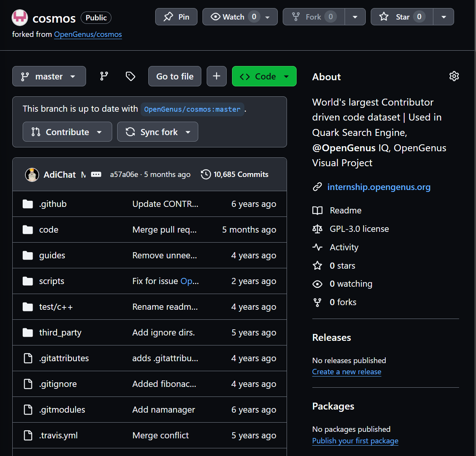Click the link chain icon beside the website

pos(317,187)
